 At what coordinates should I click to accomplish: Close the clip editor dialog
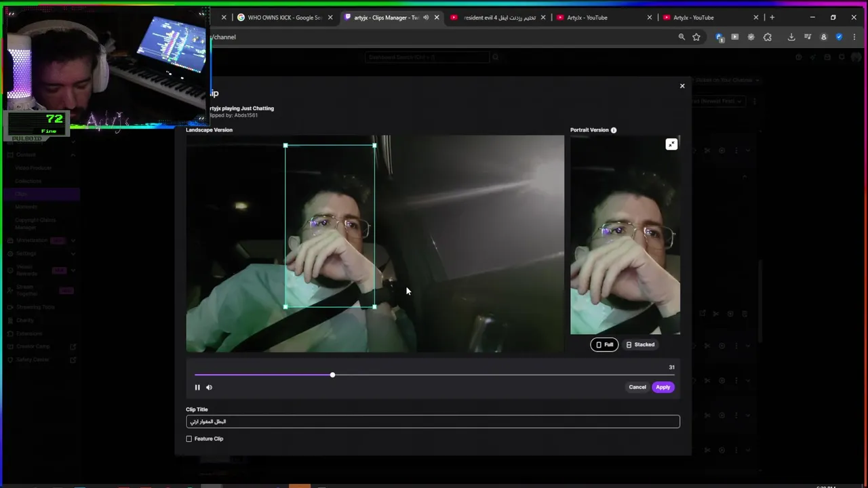pos(682,86)
